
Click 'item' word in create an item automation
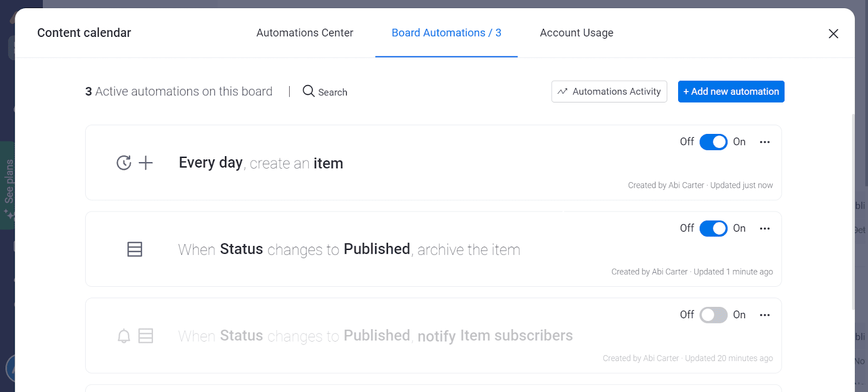[x=328, y=163]
